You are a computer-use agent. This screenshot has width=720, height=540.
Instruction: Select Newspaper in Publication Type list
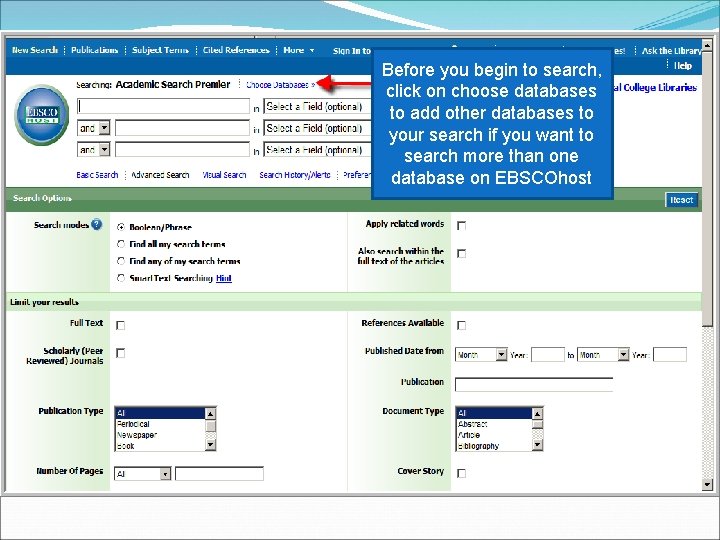click(x=137, y=435)
